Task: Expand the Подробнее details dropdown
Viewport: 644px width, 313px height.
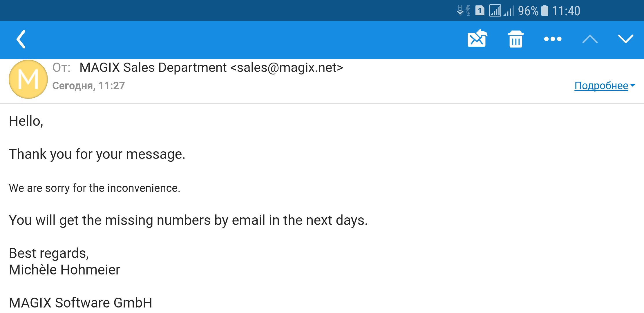Action: (x=604, y=86)
